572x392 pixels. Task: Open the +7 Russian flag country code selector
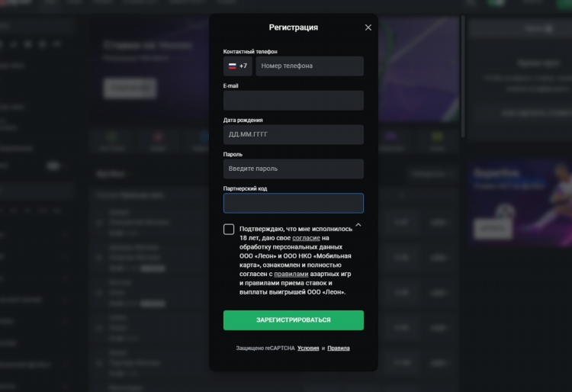pyautogui.click(x=237, y=66)
